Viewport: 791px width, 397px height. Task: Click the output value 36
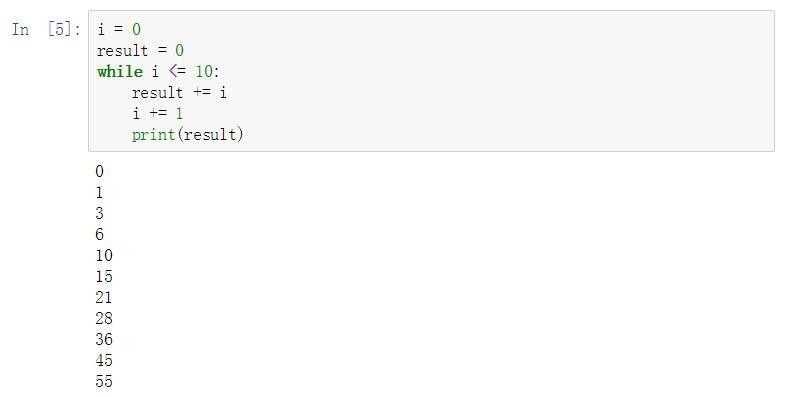point(104,339)
